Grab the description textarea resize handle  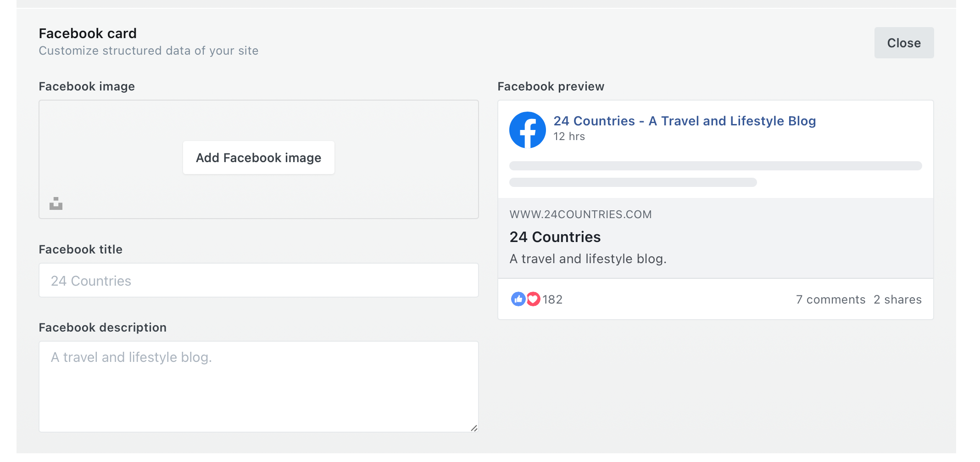(474, 428)
